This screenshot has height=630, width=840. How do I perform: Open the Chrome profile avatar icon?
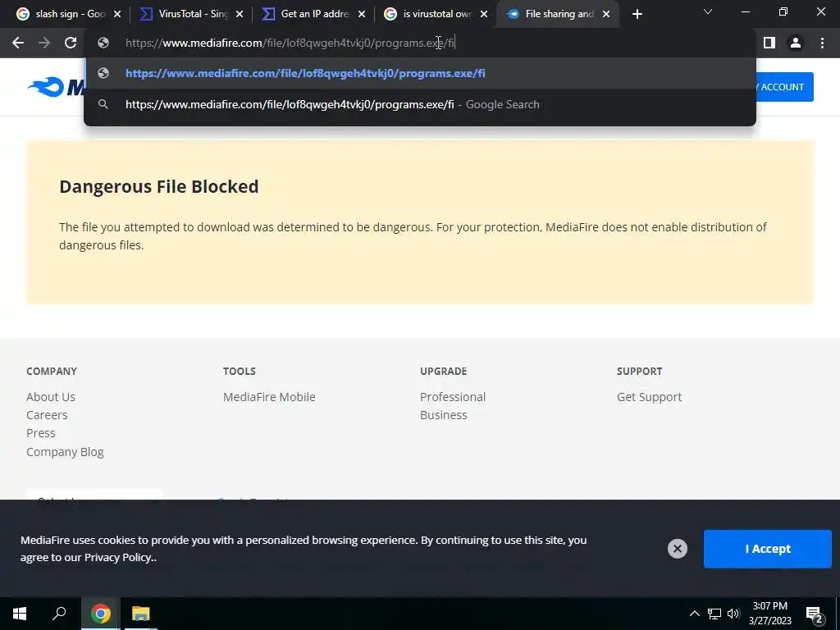pos(796,43)
